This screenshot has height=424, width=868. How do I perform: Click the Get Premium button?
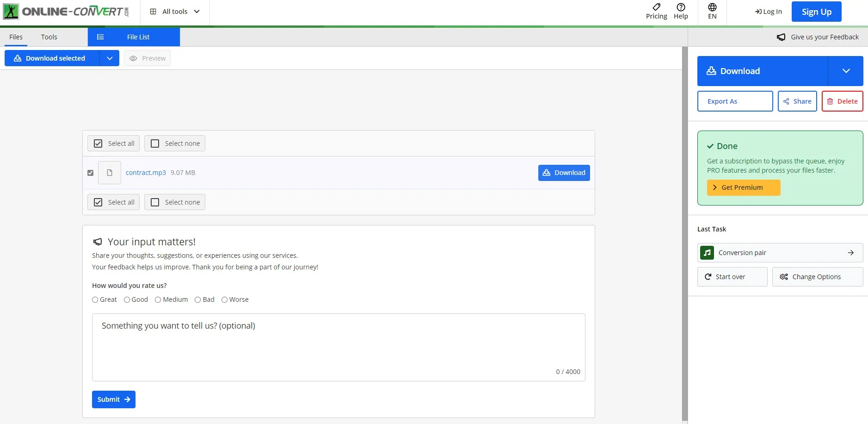[743, 187]
